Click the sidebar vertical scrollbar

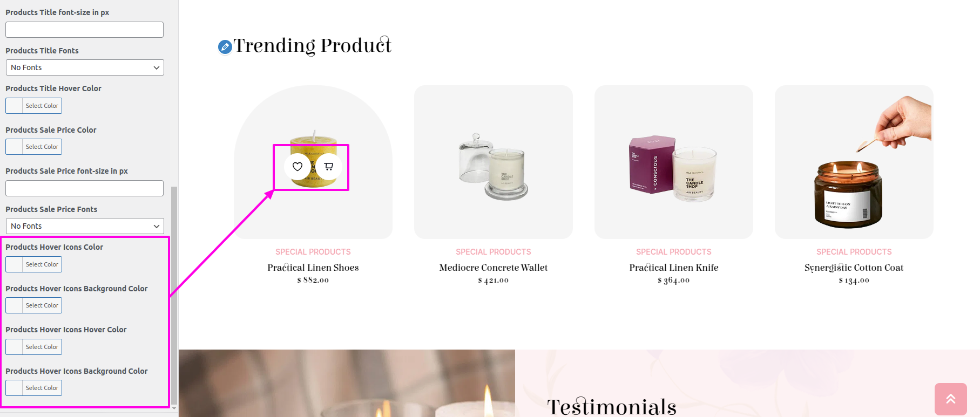(x=174, y=296)
